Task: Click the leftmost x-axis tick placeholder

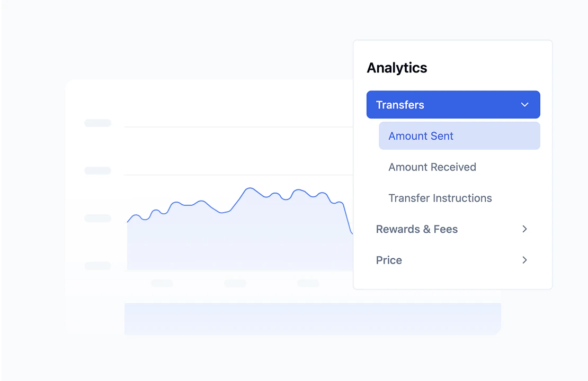Action: pyautogui.click(x=162, y=283)
